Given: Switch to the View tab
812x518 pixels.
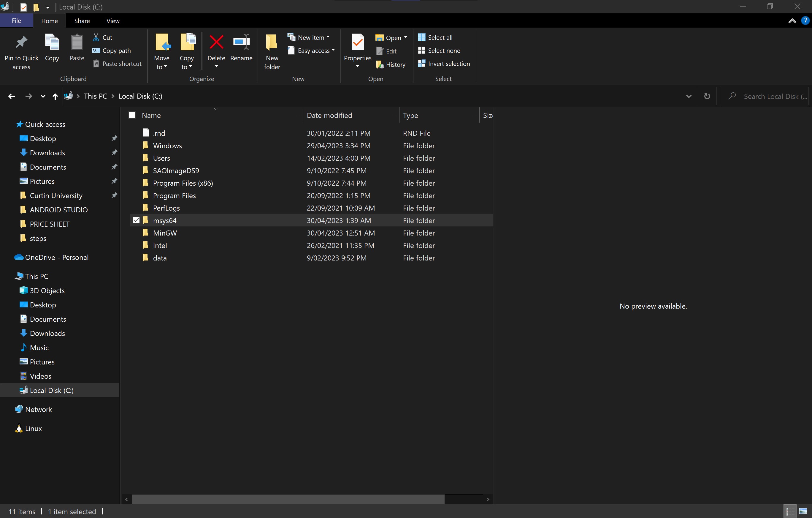Looking at the screenshot, I should (x=113, y=20).
